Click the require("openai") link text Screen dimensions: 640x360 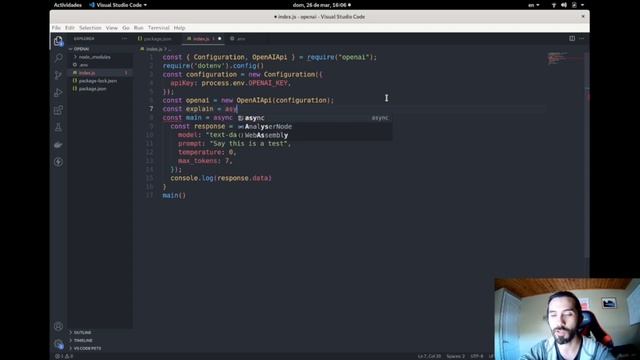pos(341,57)
